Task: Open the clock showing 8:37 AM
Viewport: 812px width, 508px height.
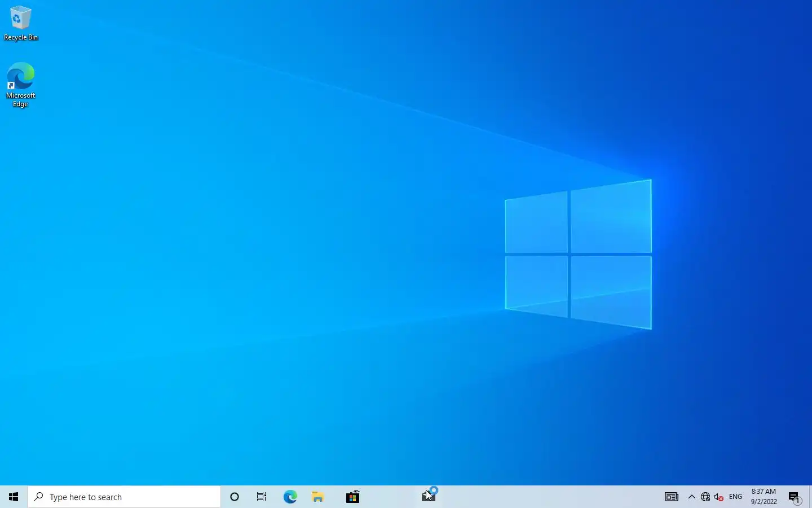Action: (764, 497)
